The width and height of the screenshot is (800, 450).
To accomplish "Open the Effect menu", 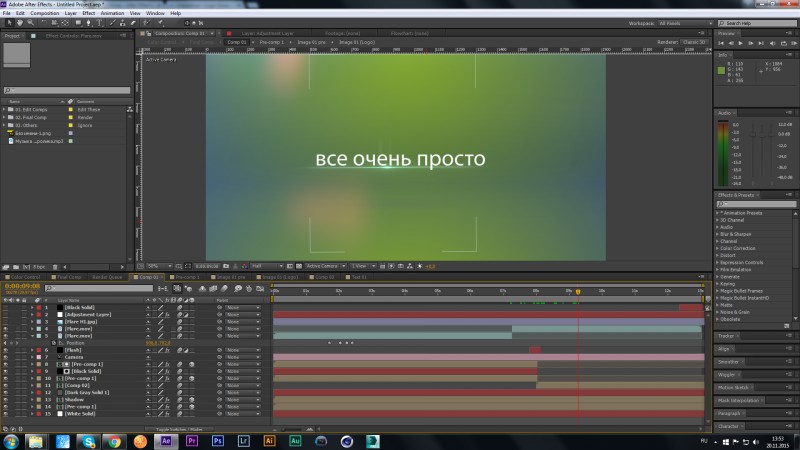I will (x=89, y=13).
